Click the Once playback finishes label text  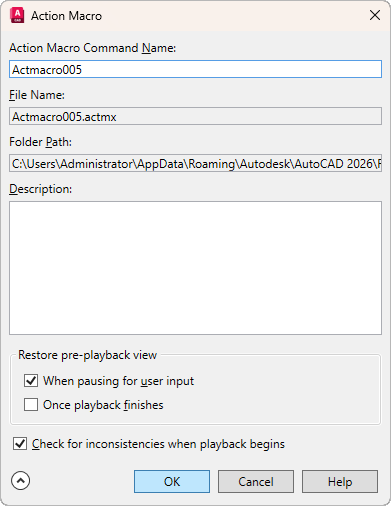(x=103, y=405)
